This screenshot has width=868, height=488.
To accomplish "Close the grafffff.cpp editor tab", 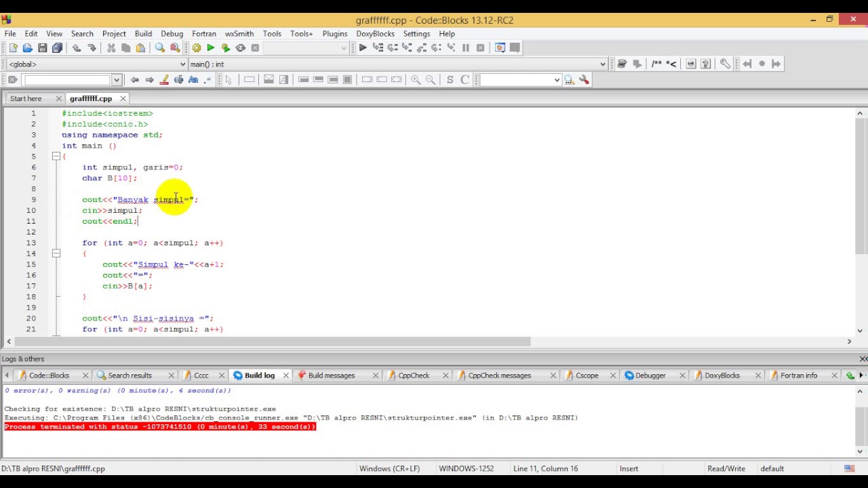I will click(x=123, y=99).
